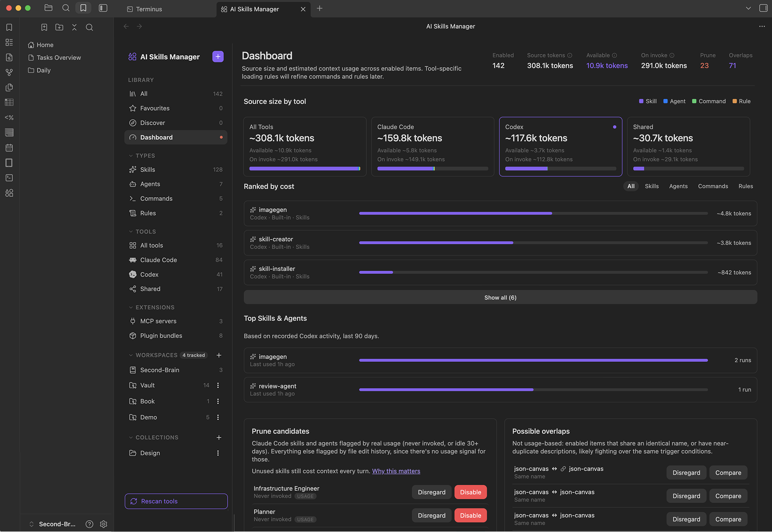Select the Shared tool card

(x=689, y=147)
